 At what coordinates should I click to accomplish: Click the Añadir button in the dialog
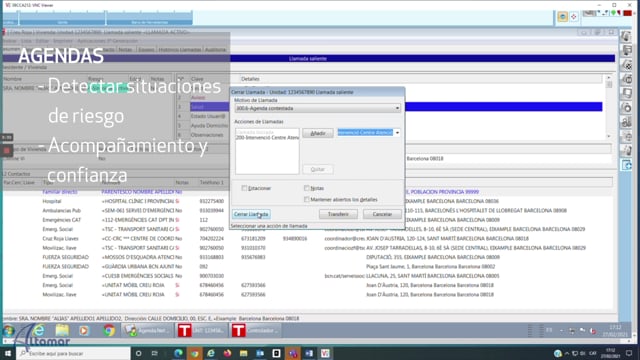318,133
